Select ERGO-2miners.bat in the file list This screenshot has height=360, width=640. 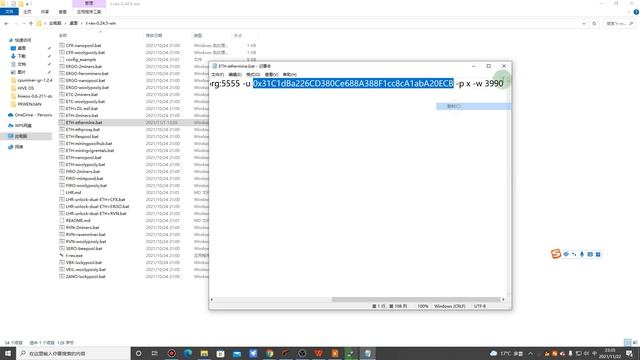pyautogui.click(x=83, y=66)
